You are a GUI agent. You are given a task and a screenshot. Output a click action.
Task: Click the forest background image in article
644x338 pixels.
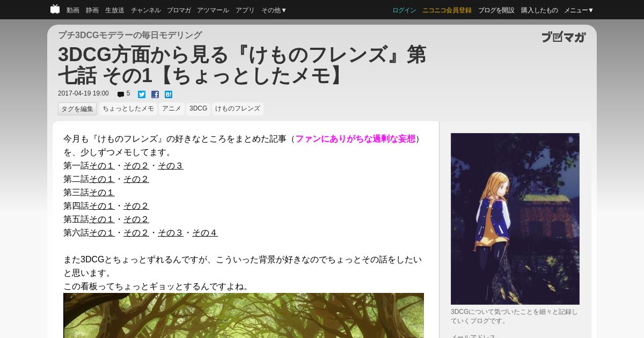pos(244,315)
